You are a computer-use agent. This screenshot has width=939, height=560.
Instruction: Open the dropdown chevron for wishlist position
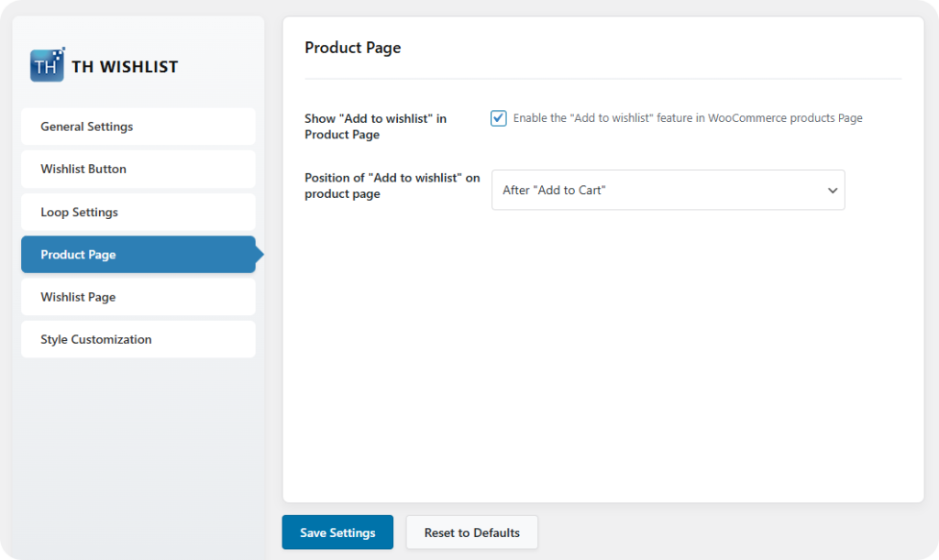click(x=833, y=190)
